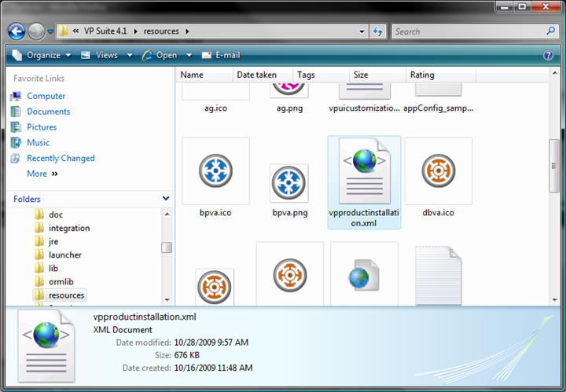The height and width of the screenshot is (392, 566).
Task: Collapse the Folders pane chevron
Action: click(x=166, y=198)
